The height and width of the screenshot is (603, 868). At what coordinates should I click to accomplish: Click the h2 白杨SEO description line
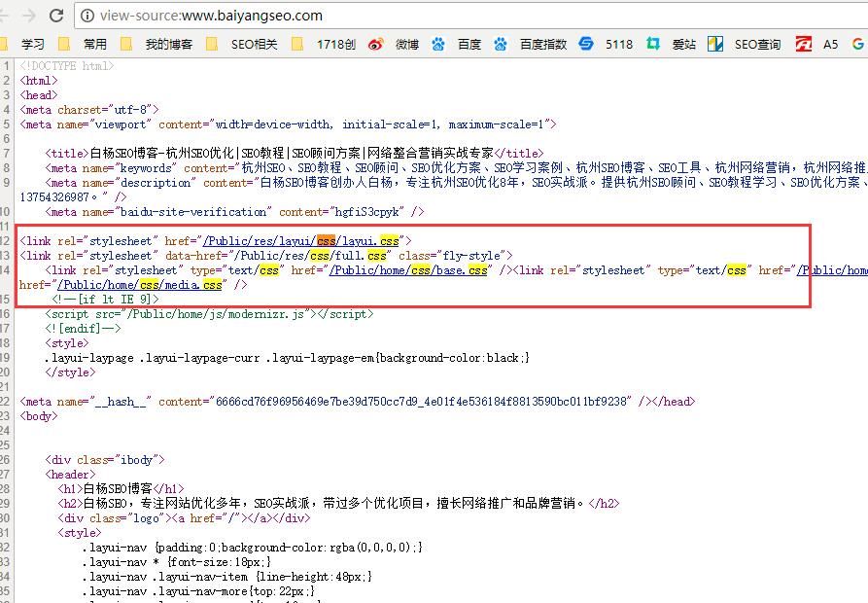point(338,503)
